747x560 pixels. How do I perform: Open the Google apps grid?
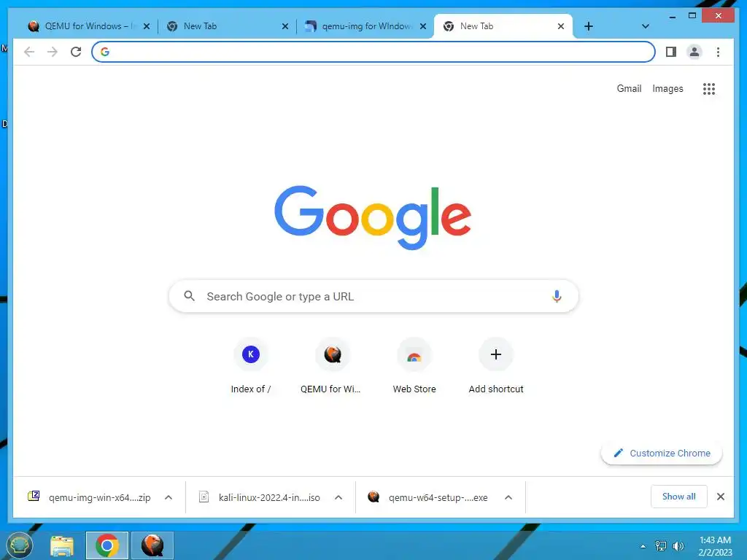point(709,88)
